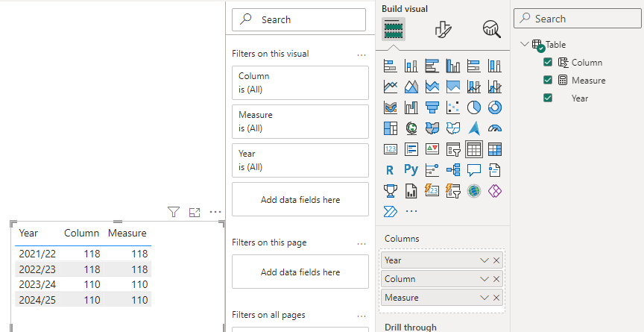Viewport: 644px width, 332px height.
Task: Open the Year is (All) filter card
Action: click(300, 160)
